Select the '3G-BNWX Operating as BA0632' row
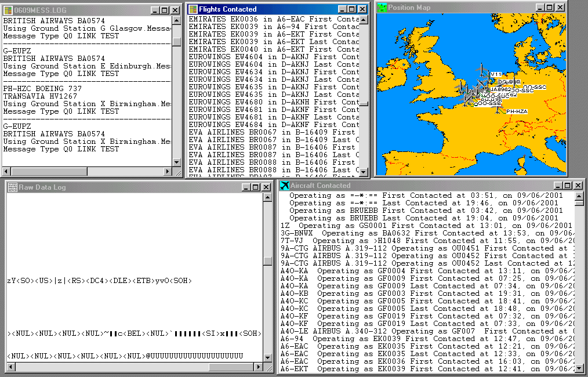 427,233
